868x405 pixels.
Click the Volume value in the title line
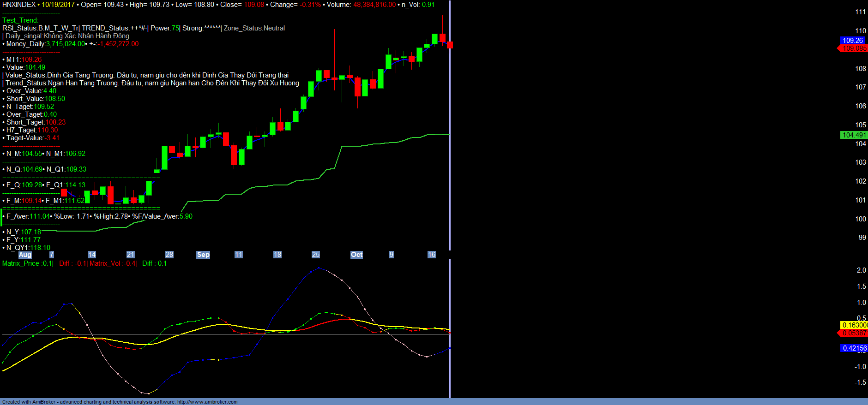pos(374,5)
